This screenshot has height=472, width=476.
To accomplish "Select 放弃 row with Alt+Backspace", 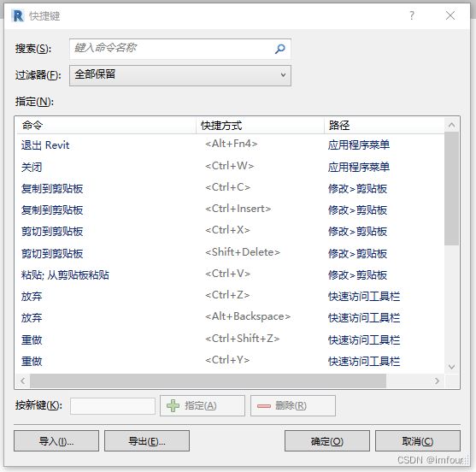I will point(230,318).
